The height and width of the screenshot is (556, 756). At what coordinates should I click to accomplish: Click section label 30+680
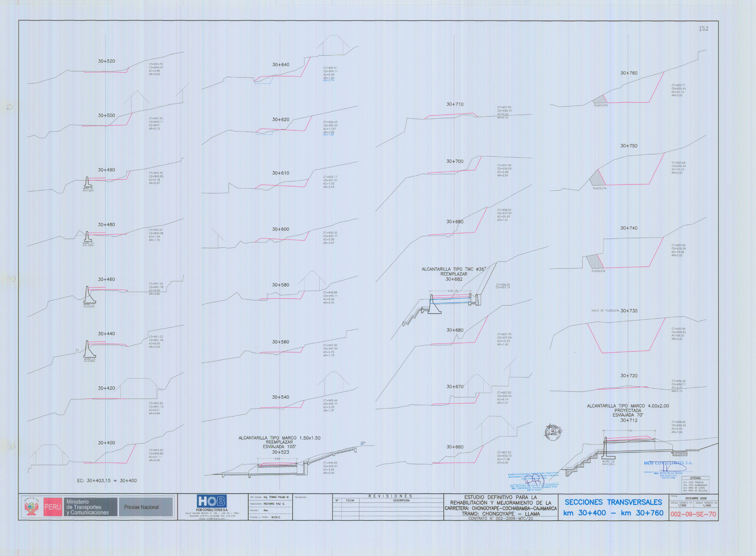tap(455, 330)
